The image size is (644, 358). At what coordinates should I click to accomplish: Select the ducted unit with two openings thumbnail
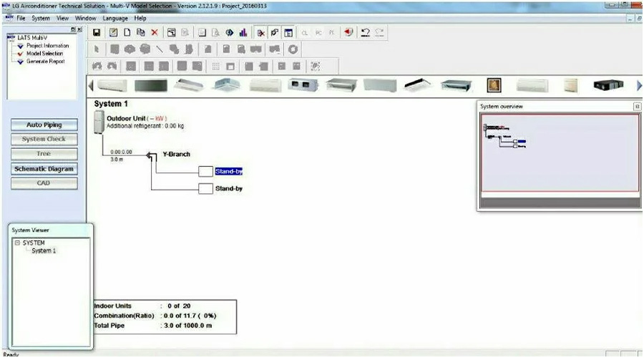click(x=303, y=85)
